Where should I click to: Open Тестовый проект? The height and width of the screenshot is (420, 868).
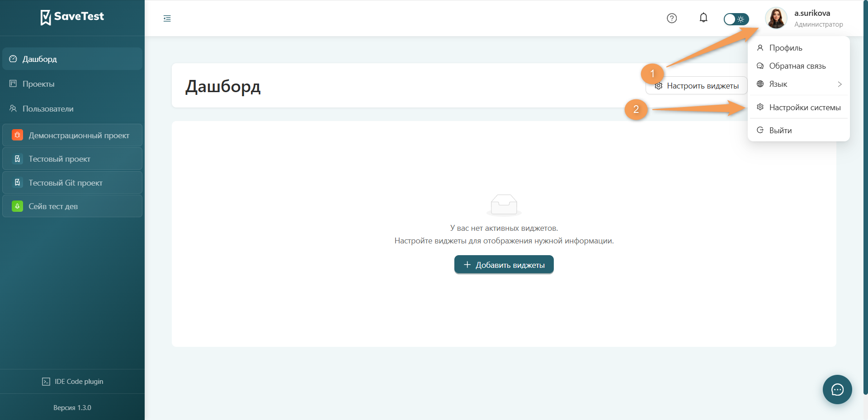[72, 159]
